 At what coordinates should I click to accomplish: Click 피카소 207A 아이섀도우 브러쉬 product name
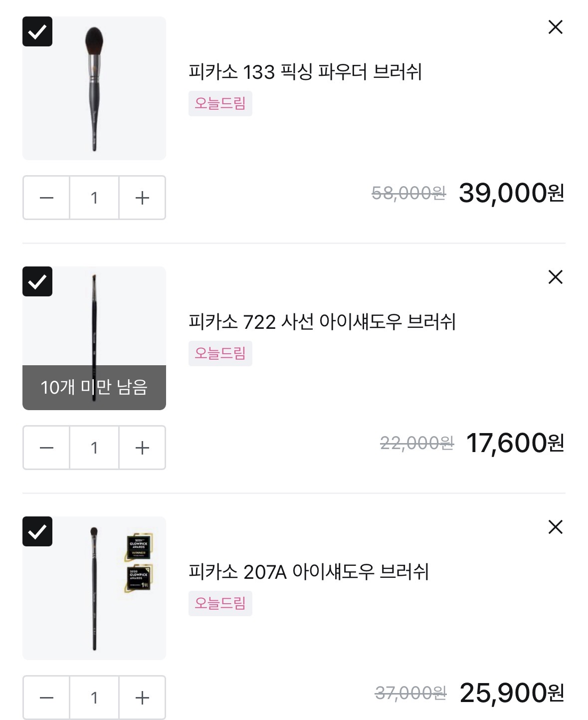(x=309, y=572)
